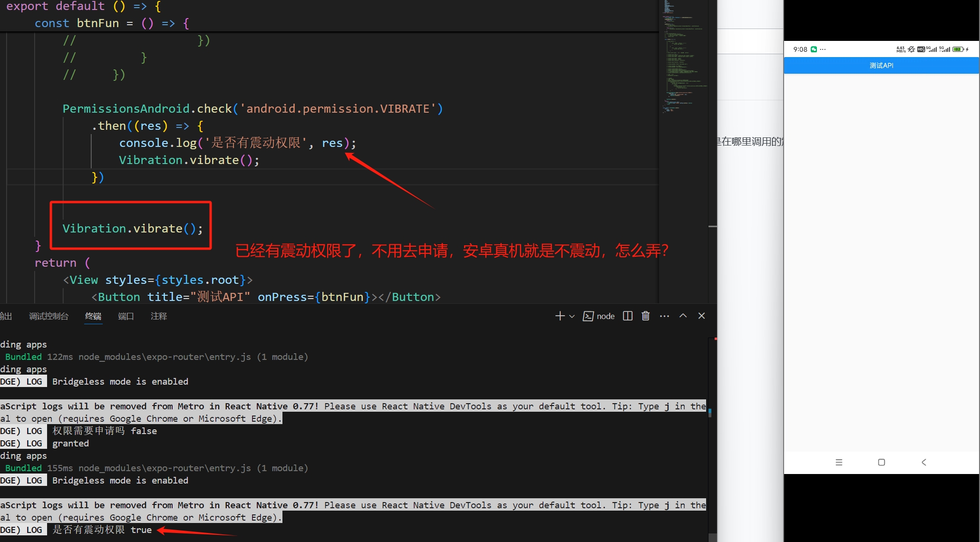Screen dimensions: 980x542
Task: Maximize the panel with up chevron
Action: coord(683,316)
